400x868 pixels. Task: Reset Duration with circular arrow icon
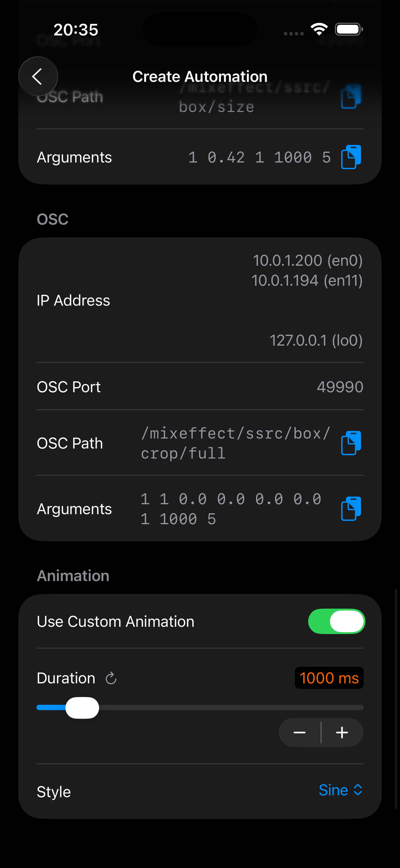111,678
